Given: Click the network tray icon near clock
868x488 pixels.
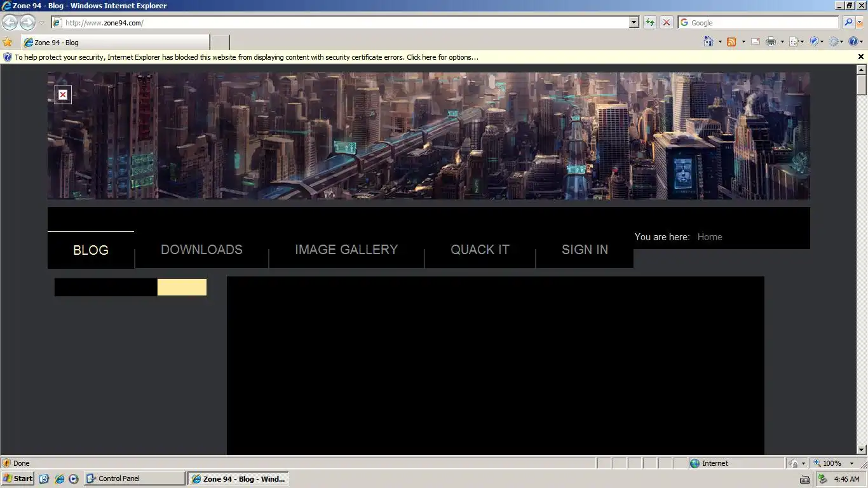Looking at the screenshot, I should coord(822,479).
